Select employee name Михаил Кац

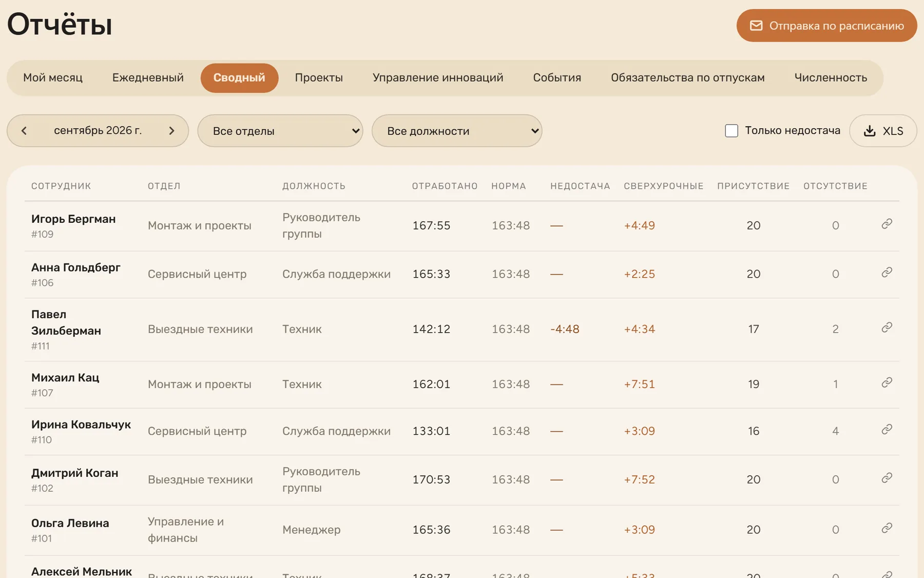click(x=65, y=377)
